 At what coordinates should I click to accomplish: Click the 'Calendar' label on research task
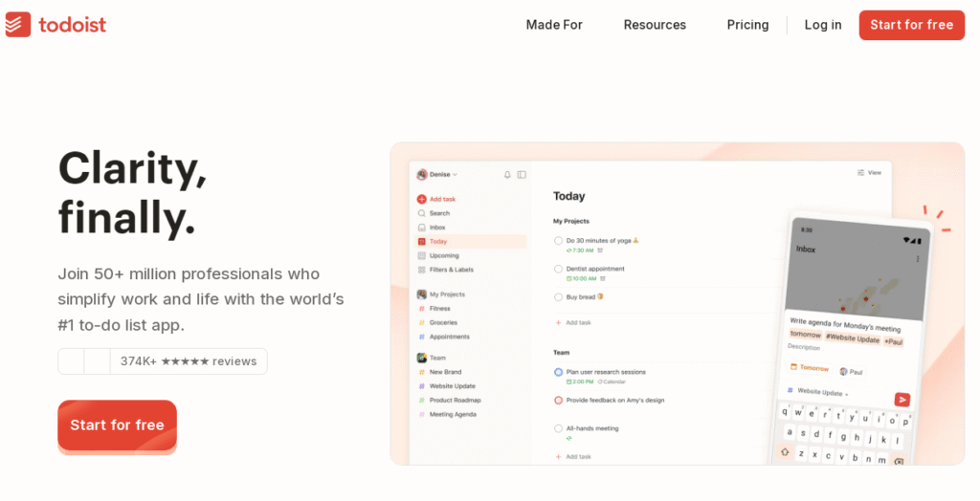613,381
